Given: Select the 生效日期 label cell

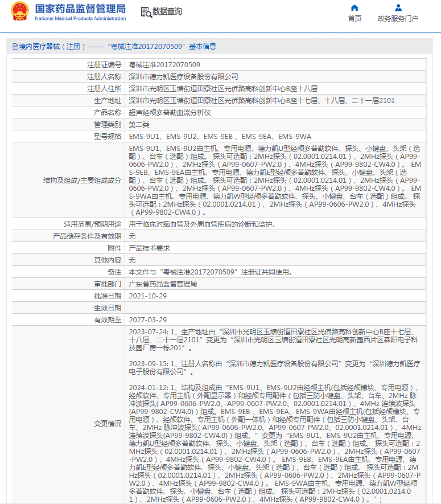Looking at the screenshot, I should pos(68,308).
